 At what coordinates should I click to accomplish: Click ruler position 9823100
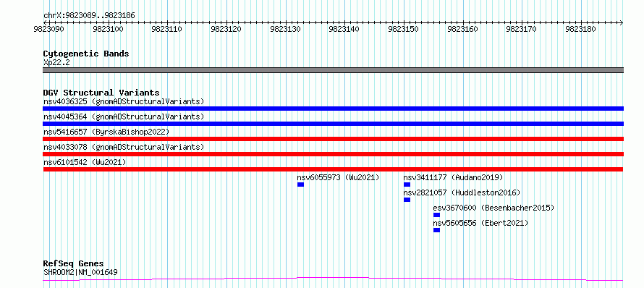click(108, 29)
